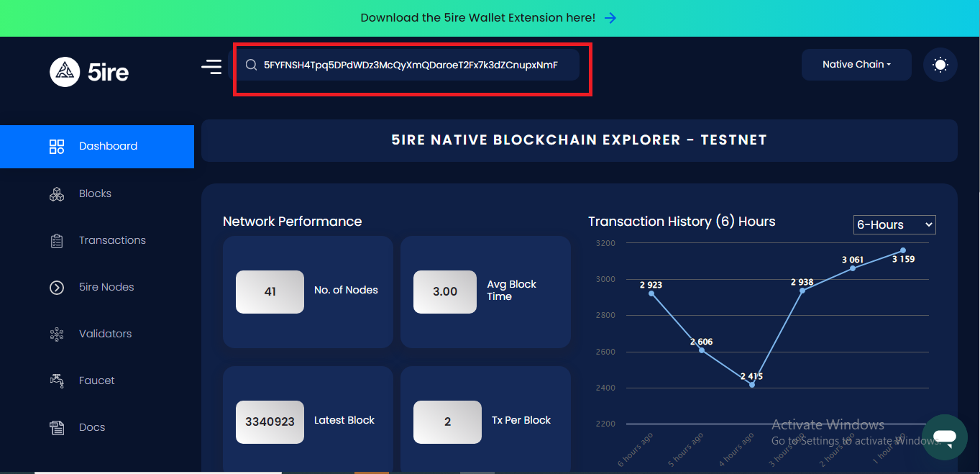
Task: Click the Transaction History (6) Hours heading
Action: (x=682, y=222)
